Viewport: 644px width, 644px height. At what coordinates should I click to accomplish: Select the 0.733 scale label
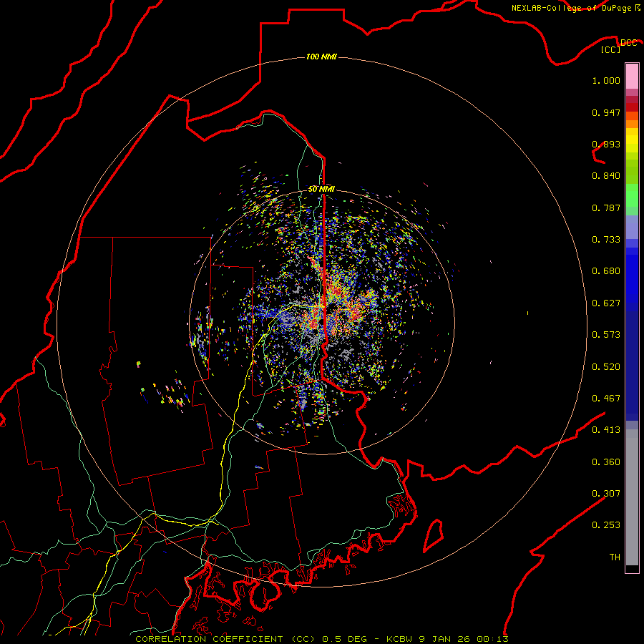(606, 240)
